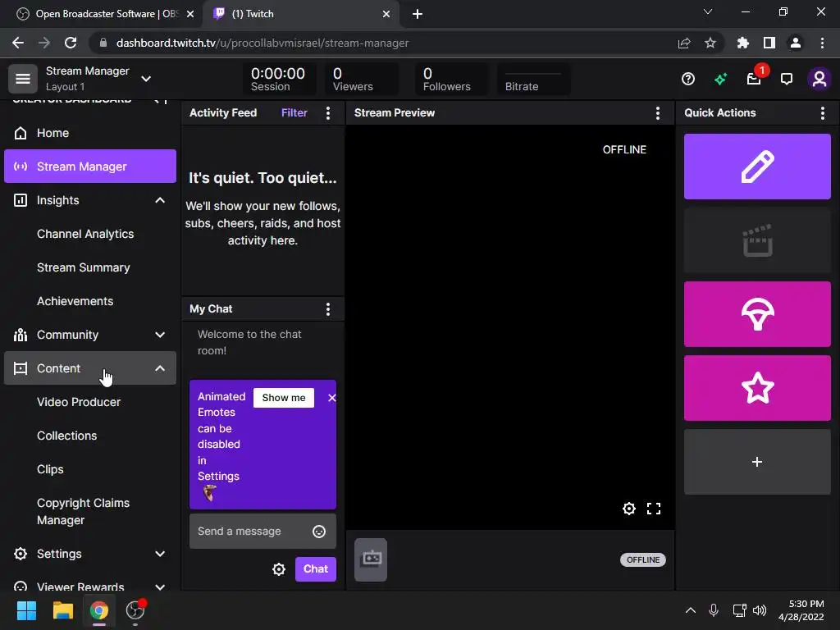Open the emote picker smiley icon

click(x=319, y=532)
